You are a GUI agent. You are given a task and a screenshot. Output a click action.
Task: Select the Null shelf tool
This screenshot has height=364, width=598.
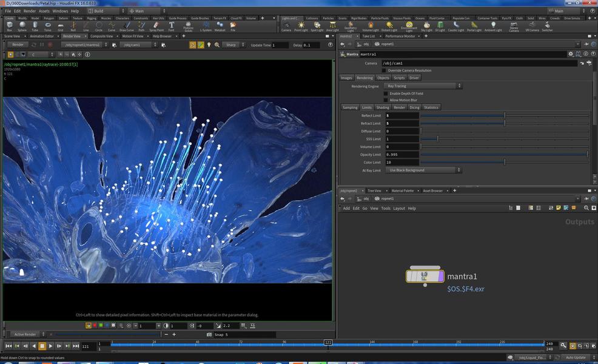(x=73, y=26)
